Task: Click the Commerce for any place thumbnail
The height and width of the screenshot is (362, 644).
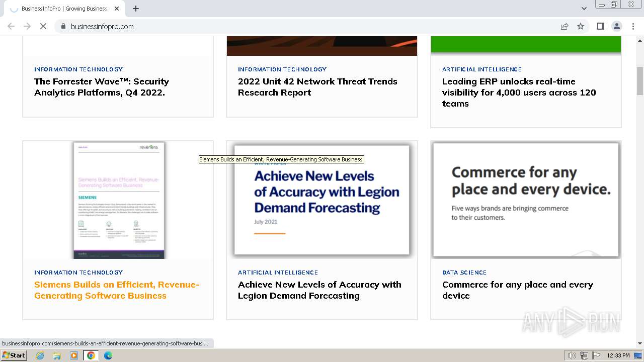Action: coord(526,200)
